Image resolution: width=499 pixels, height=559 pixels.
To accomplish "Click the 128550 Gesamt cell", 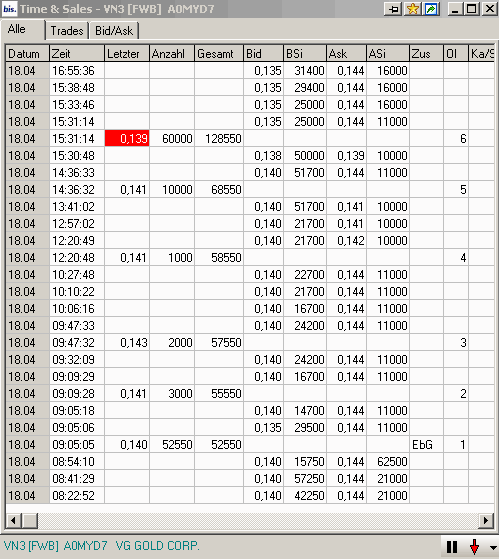I will [x=219, y=138].
